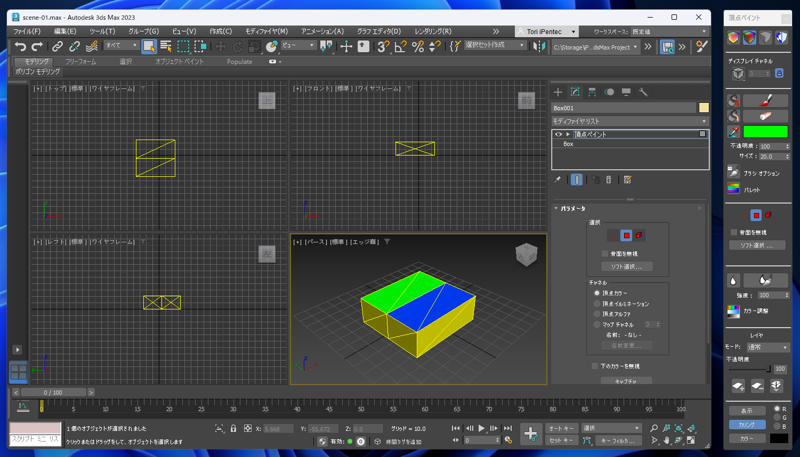Click the オート キー button
This screenshot has width=800, height=457.
point(561,428)
